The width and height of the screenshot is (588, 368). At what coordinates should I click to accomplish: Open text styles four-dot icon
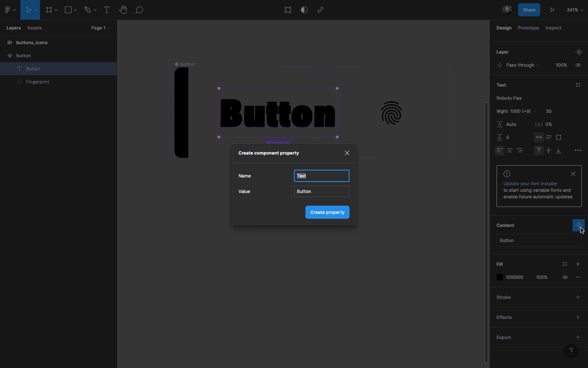578,85
